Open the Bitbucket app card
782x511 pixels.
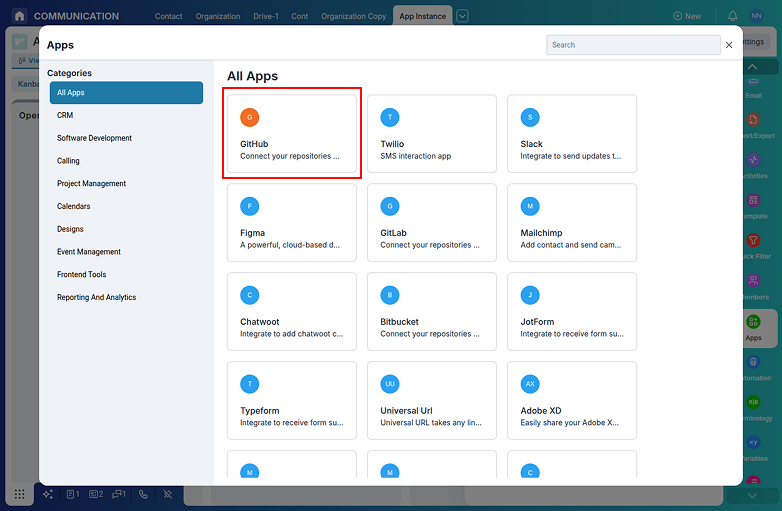coord(432,312)
